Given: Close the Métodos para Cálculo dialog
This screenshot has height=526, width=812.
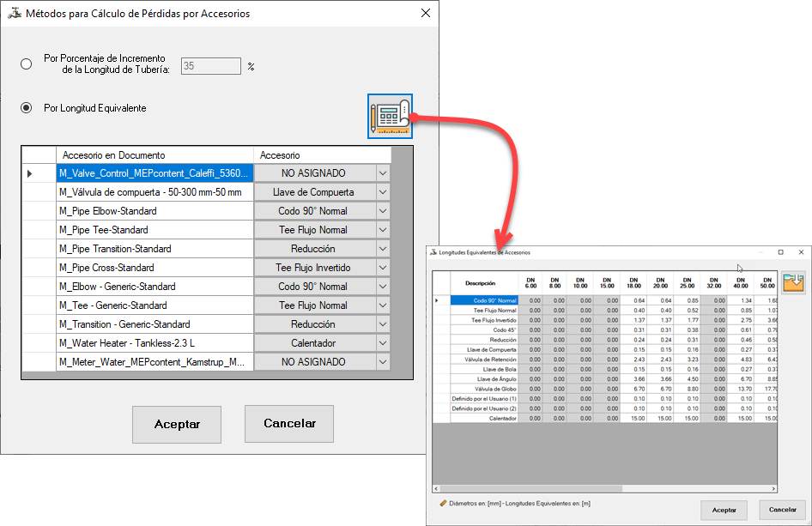Looking at the screenshot, I should coord(426,13).
